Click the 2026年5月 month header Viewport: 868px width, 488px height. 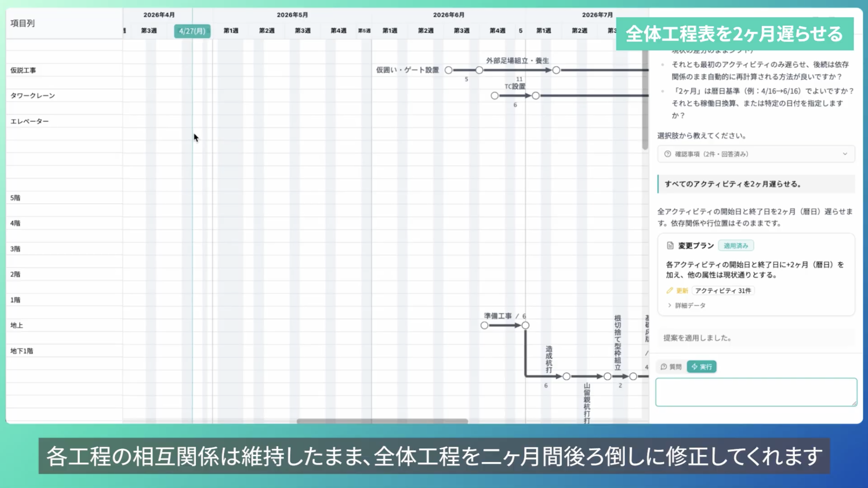coord(292,15)
